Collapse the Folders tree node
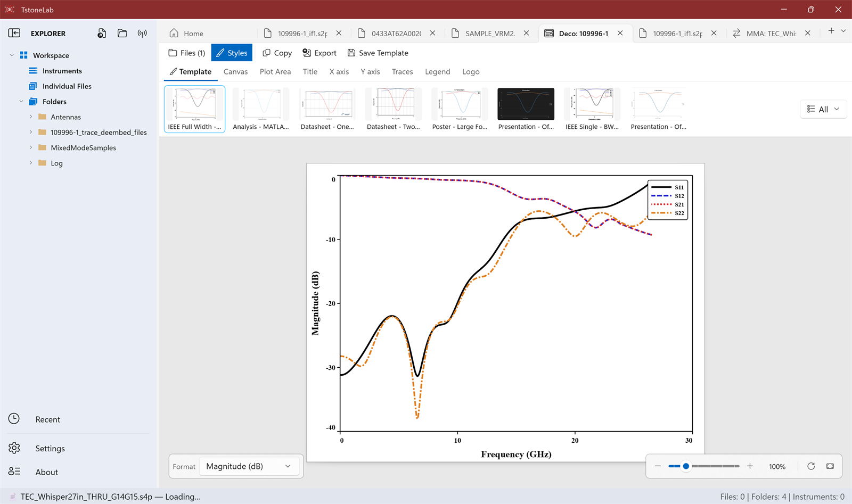852x504 pixels. [21, 102]
